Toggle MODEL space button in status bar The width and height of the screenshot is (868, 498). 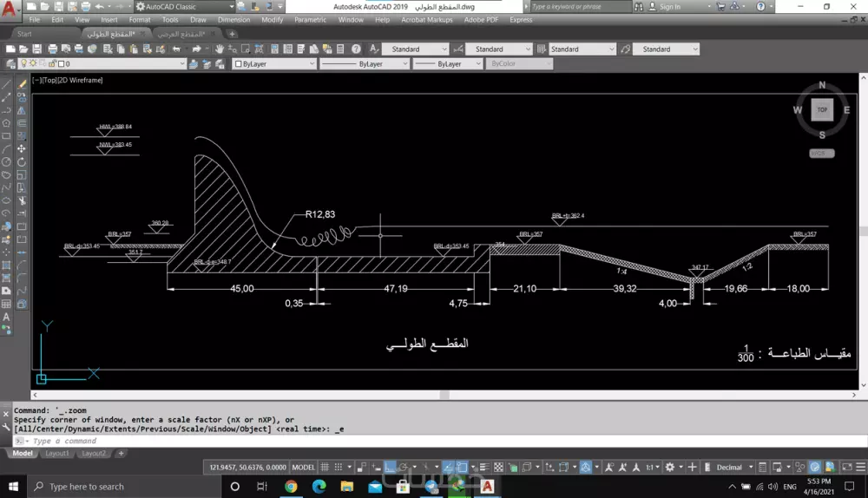coord(303,467)
